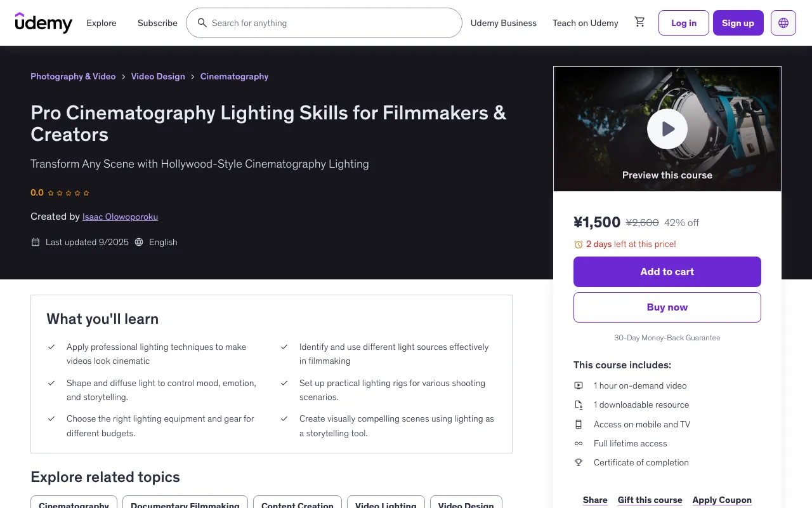Click the downloadable resource icon
The height and width of the screenshot is (508, 812).
pos(579,404)
